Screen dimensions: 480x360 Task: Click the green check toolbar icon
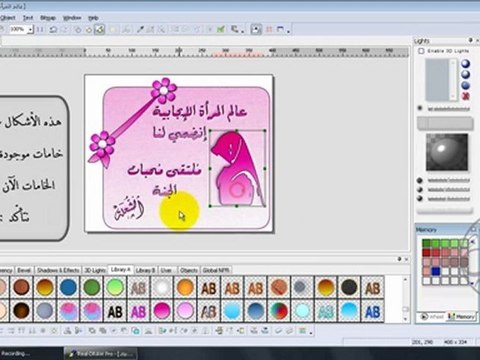tap(220, 30)
